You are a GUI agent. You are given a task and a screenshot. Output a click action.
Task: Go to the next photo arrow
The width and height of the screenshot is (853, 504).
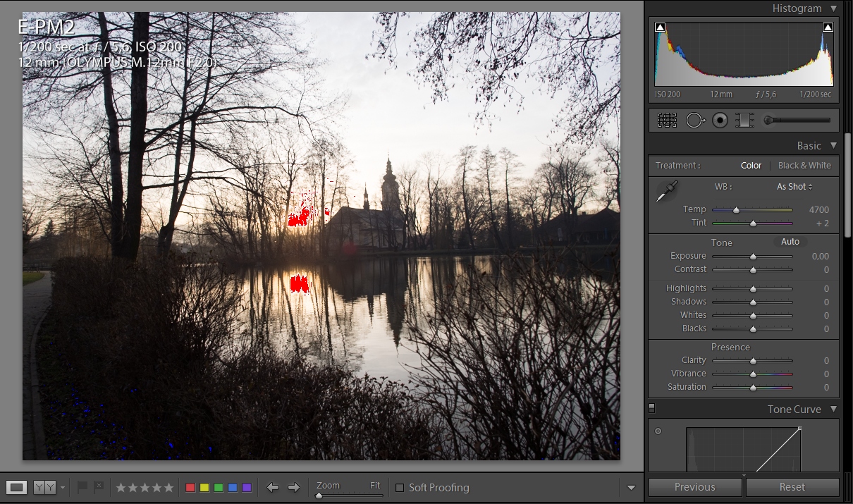pos(294,487)
